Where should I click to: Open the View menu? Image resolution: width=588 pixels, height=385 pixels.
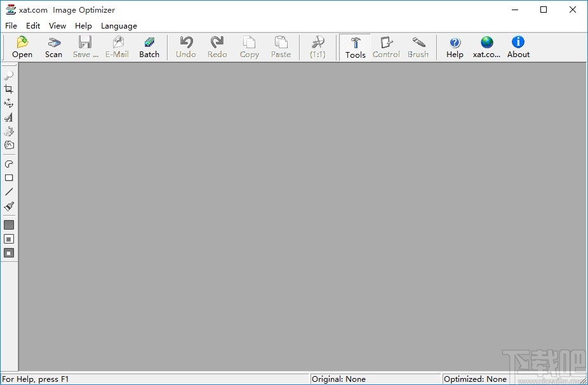pyautogui.click(x=57, y=26)
